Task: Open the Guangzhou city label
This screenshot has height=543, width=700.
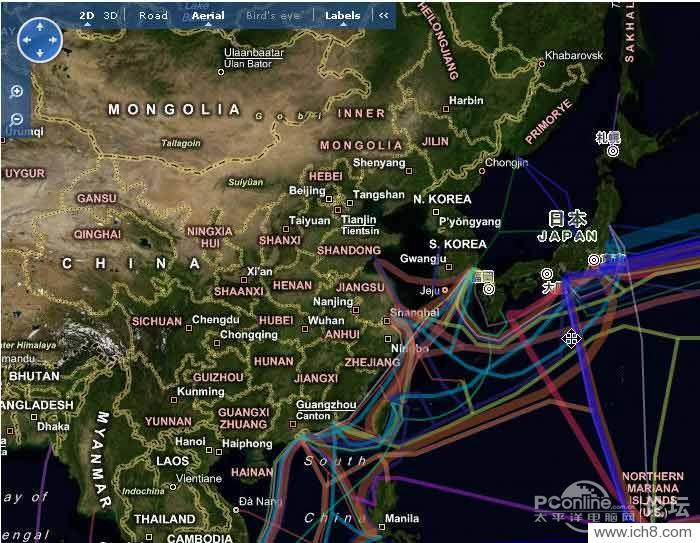Action: pos(326,405)
